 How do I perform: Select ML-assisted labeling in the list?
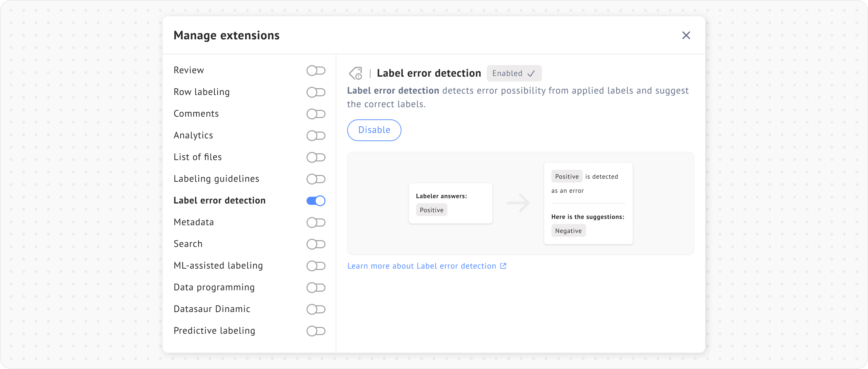tap(218, 266)
